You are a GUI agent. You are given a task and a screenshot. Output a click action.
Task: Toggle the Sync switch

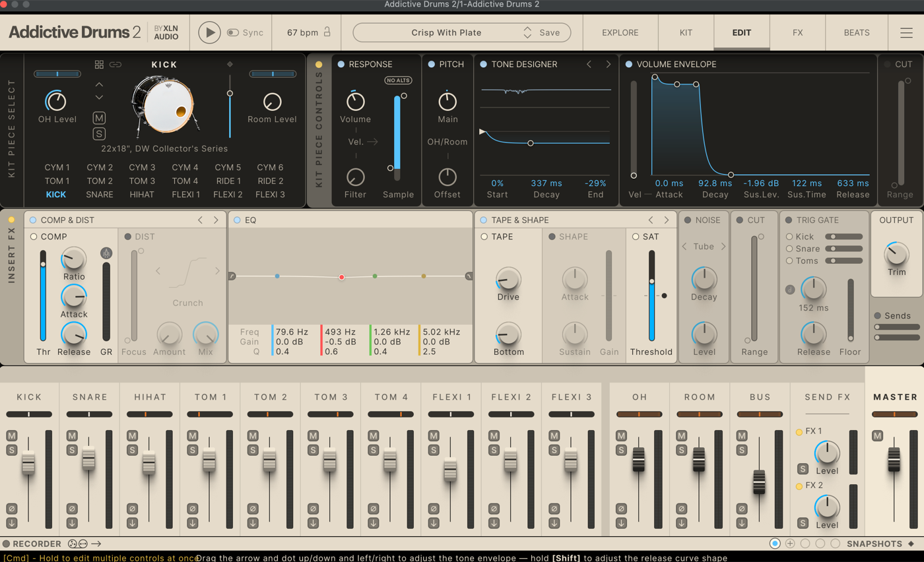(232, 32)
